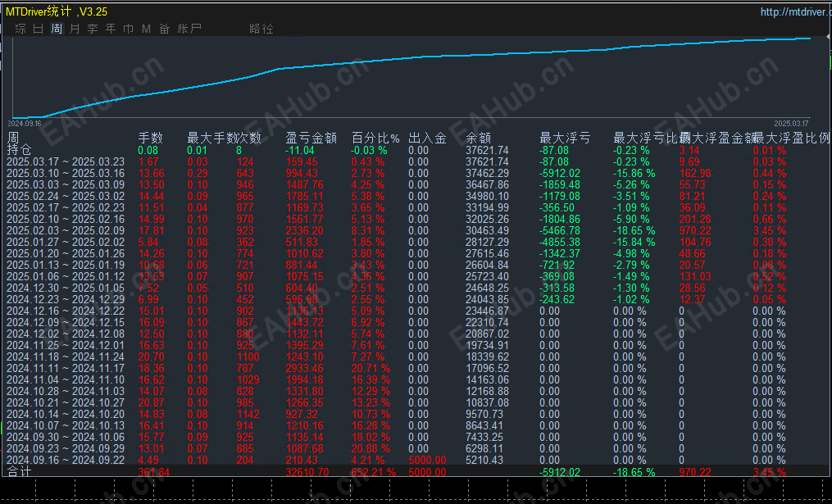
Task: Open the 月 monthly tab
Action: (x=75, y=29)
